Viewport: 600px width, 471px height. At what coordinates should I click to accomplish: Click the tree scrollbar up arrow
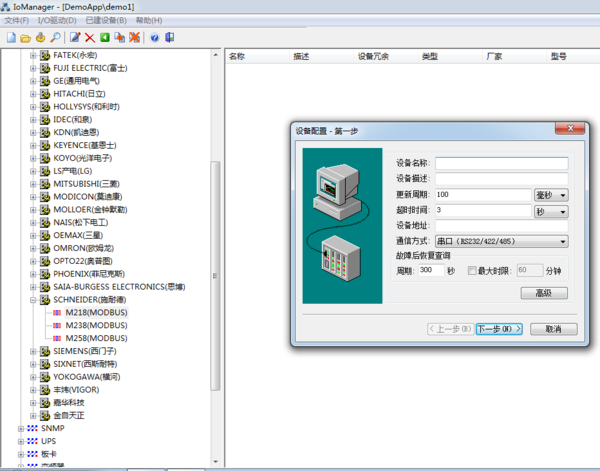215,55
